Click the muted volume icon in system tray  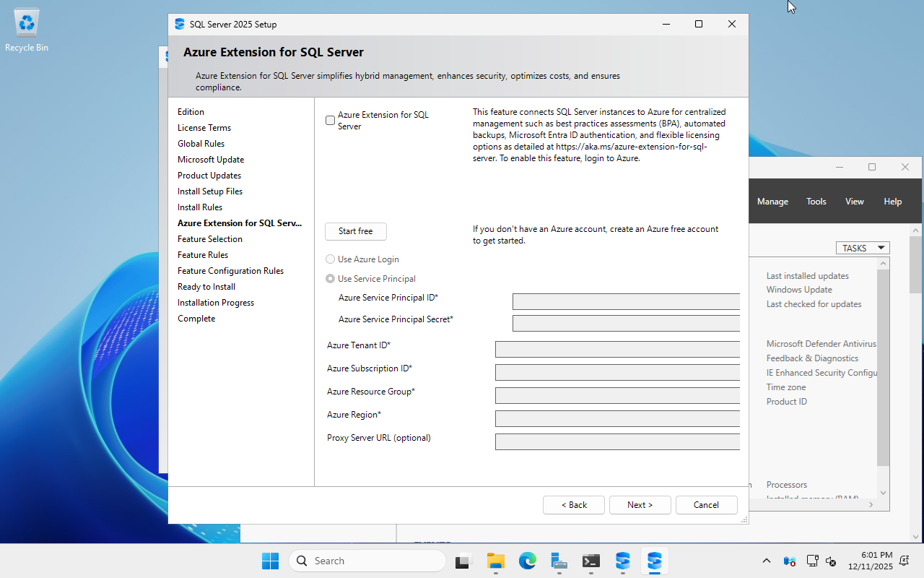tap(830, 561)
